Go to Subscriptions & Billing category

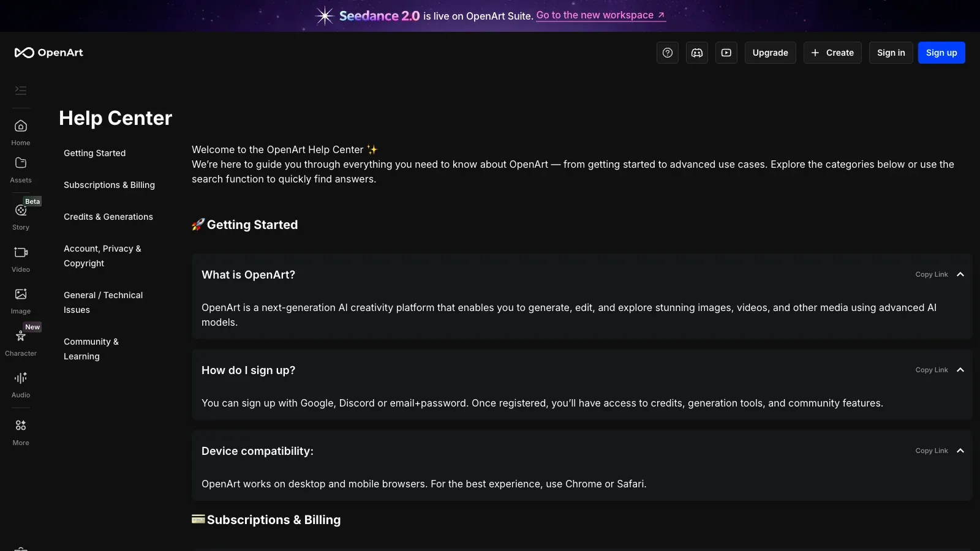coord(109,185)
